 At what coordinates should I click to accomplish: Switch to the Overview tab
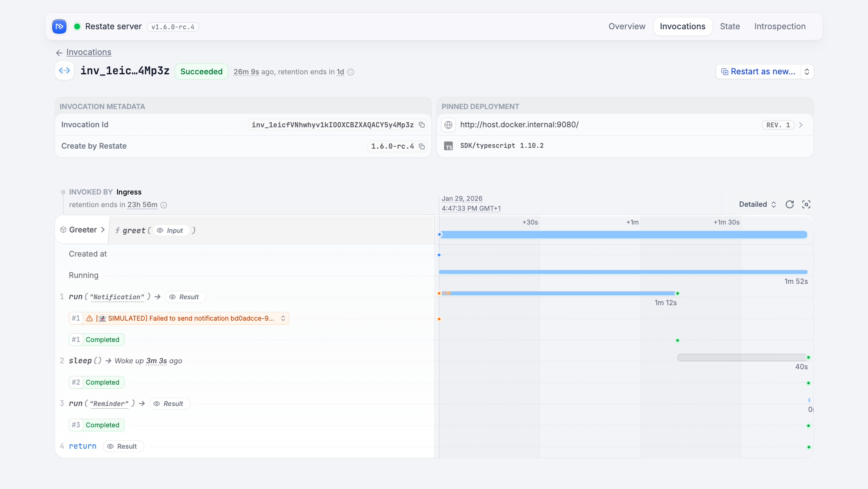pos(627,26)
